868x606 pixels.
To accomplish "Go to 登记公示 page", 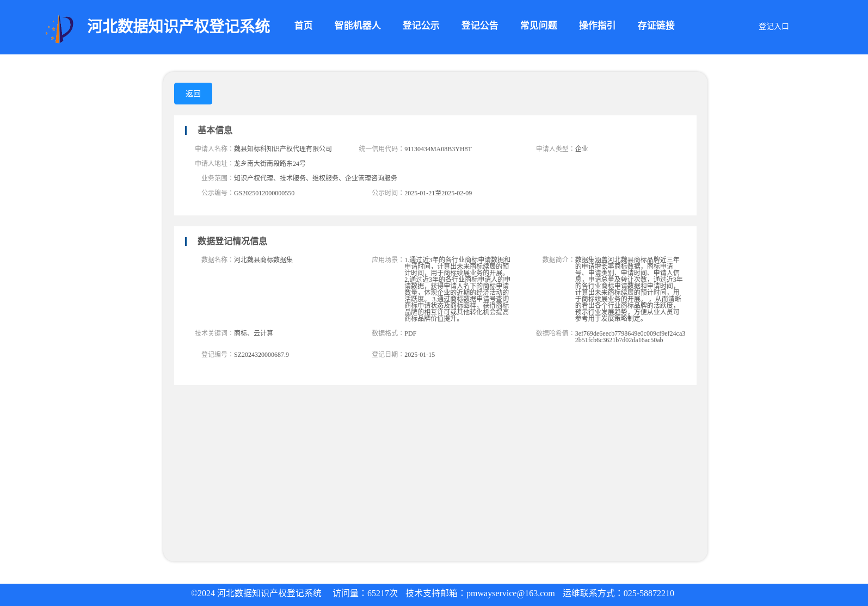I will coord(421,26).
